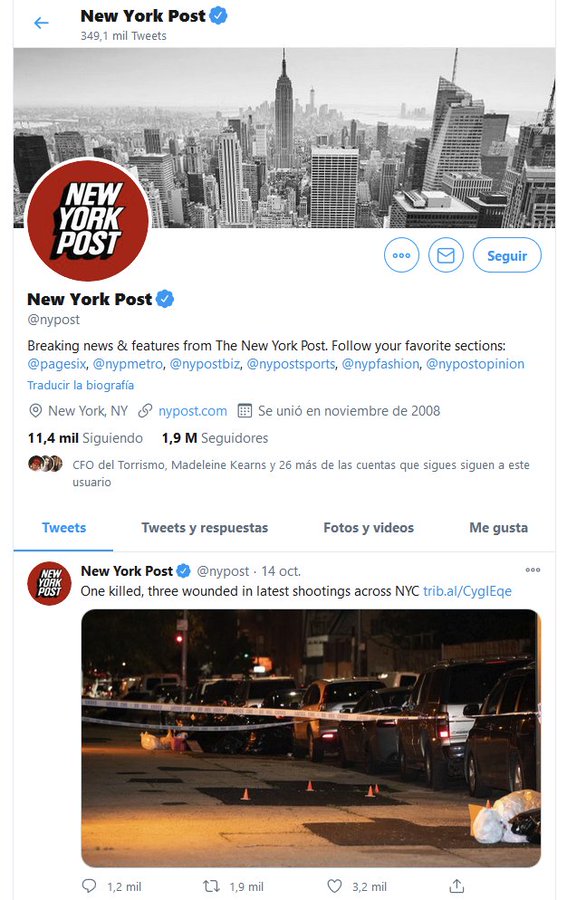Switch to Tweets y respuestas tab
Screen dimensions: 567x900
click(204, 527)
